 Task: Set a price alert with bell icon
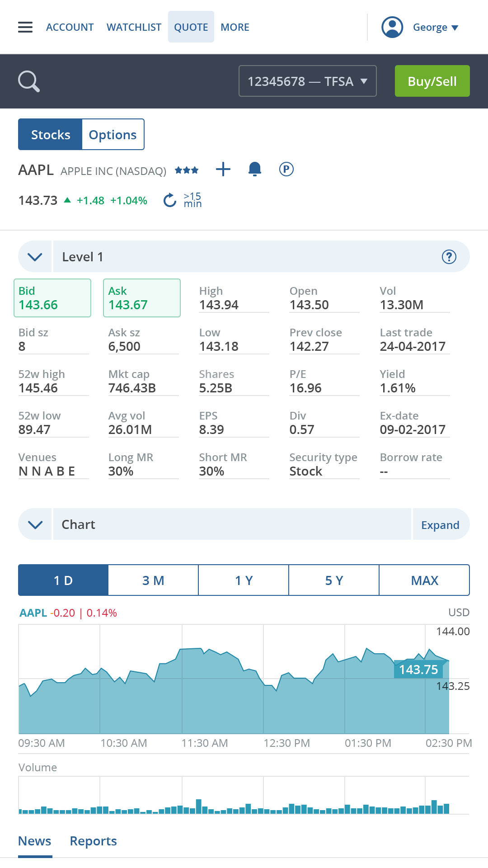(x=255, y=169)
